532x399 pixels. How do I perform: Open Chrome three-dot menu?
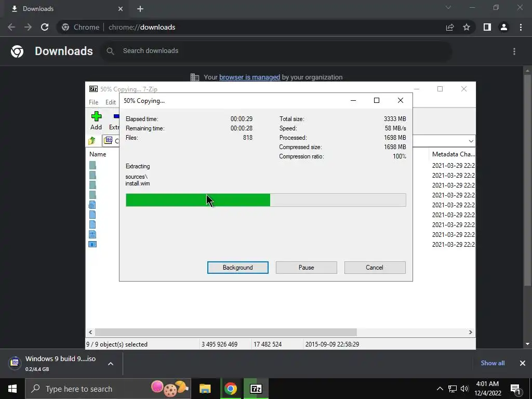pyautogui.click(x=521, y=27)
